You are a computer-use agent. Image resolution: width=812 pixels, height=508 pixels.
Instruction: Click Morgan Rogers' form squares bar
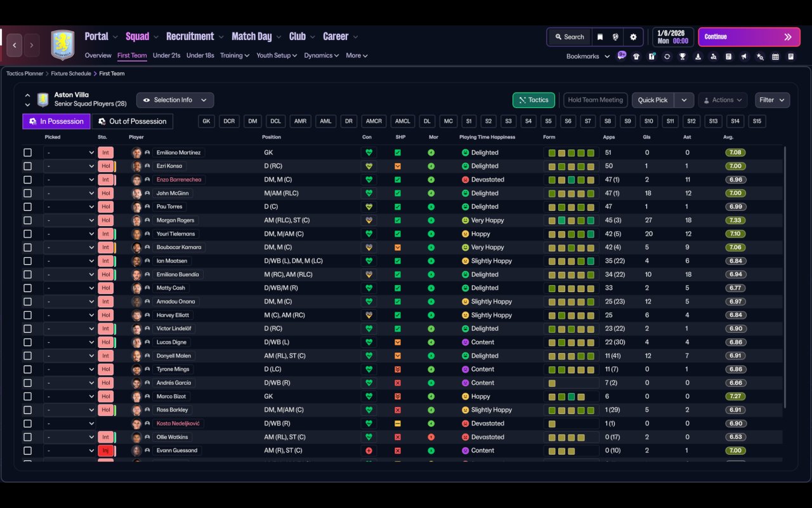571,220
